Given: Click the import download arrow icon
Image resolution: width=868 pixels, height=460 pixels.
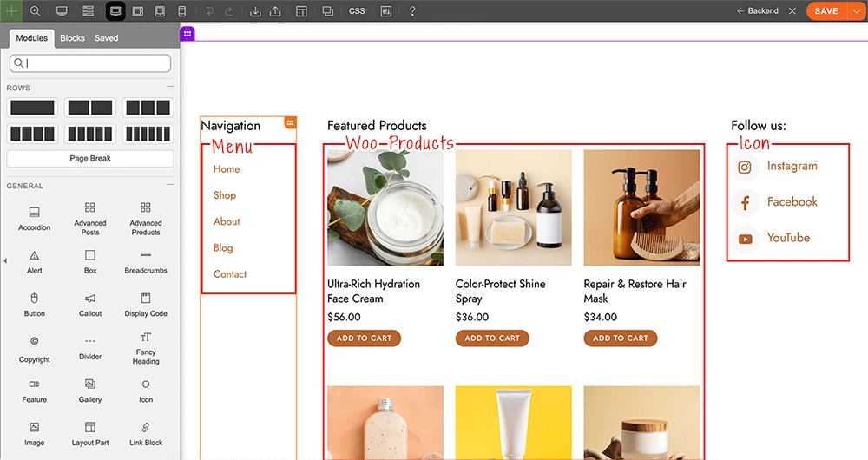Looking at the screenshot, I should pos(254,11).
